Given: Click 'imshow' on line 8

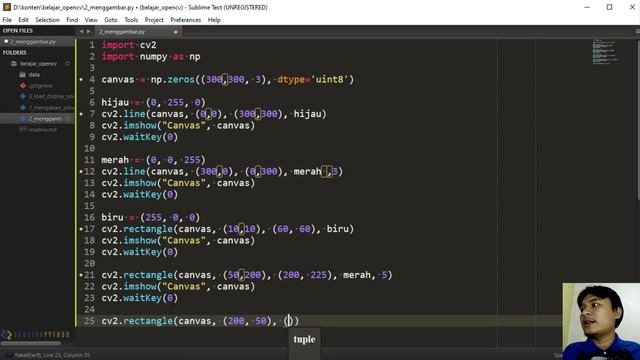Looking at the screenshot, I should [x=140, y=125].
